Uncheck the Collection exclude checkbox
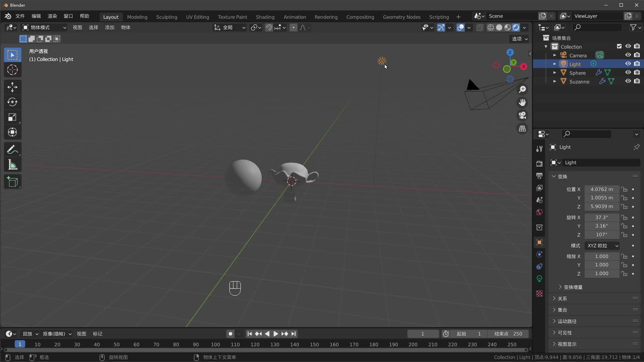 pyautogui.click(x=619, y=47)
